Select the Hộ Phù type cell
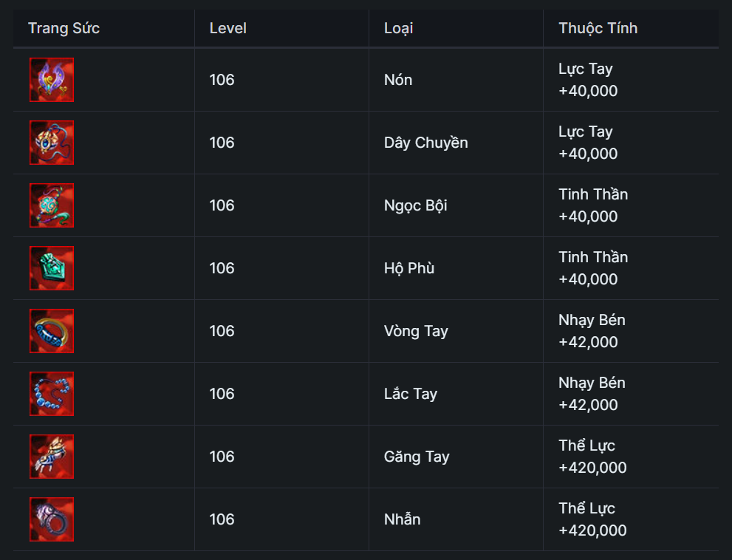This screenshot has height=560, width=732. (x=408, y=268)
